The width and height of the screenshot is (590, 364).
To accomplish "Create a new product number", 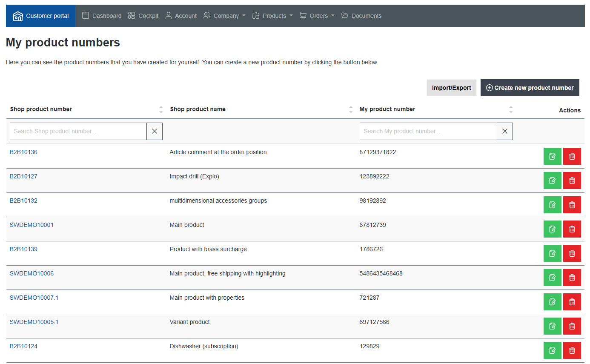I will tap(530, 88).
